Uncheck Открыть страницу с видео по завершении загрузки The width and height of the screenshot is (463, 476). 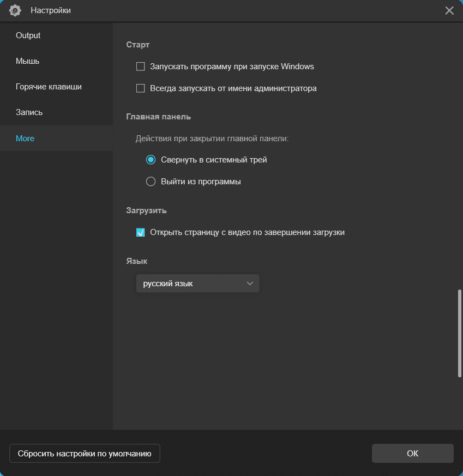pyautogui.click(x=140, y=232)
